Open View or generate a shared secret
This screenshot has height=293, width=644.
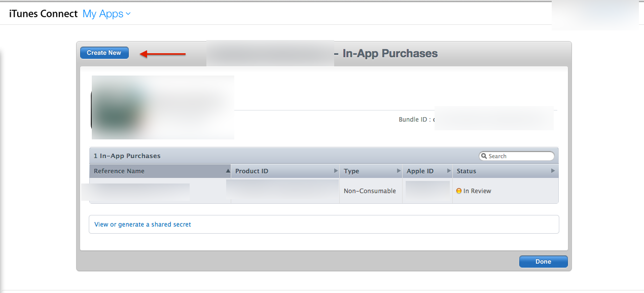142,224
